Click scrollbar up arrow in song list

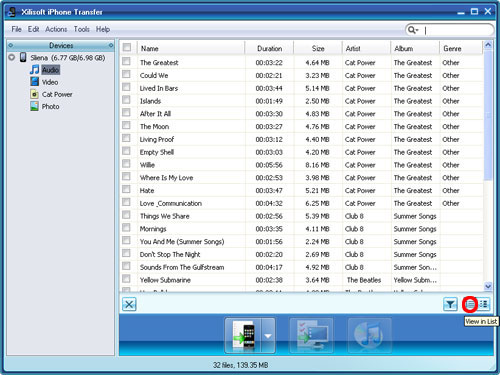point(488,45)
